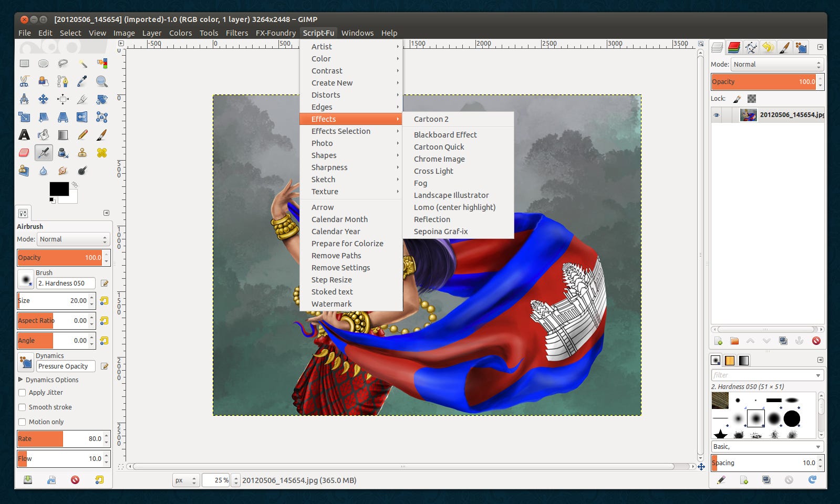
Task: Open the Filters menu
Action: coord(237,33)
